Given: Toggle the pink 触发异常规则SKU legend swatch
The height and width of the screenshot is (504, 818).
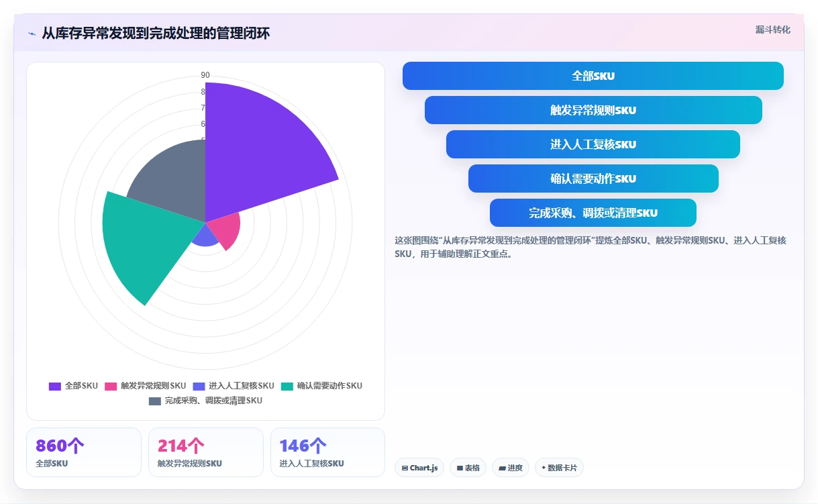Looking at the screenshot, I should pyautogui.click(x=111, y=386).
